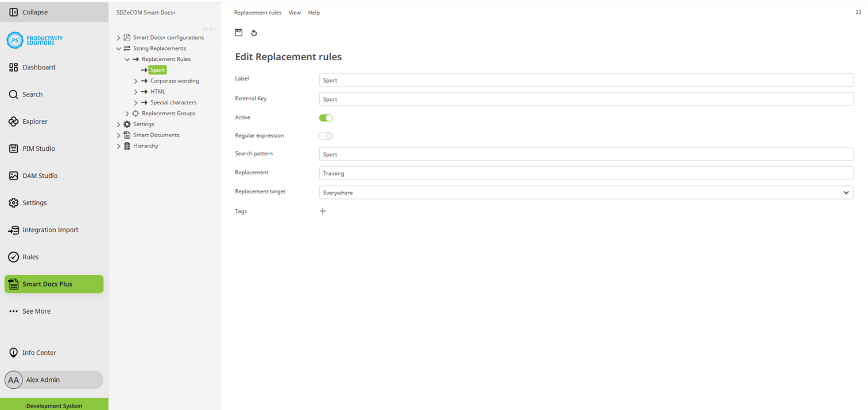868x410 pixels.
Task: Open the Replacement rules menu
Action: point(258,12)
